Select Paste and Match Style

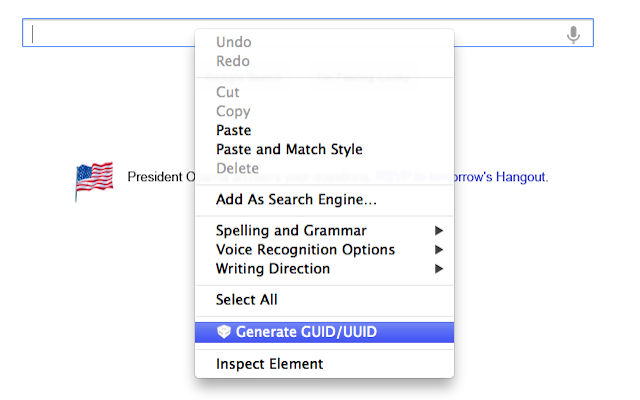coord(289,149)
